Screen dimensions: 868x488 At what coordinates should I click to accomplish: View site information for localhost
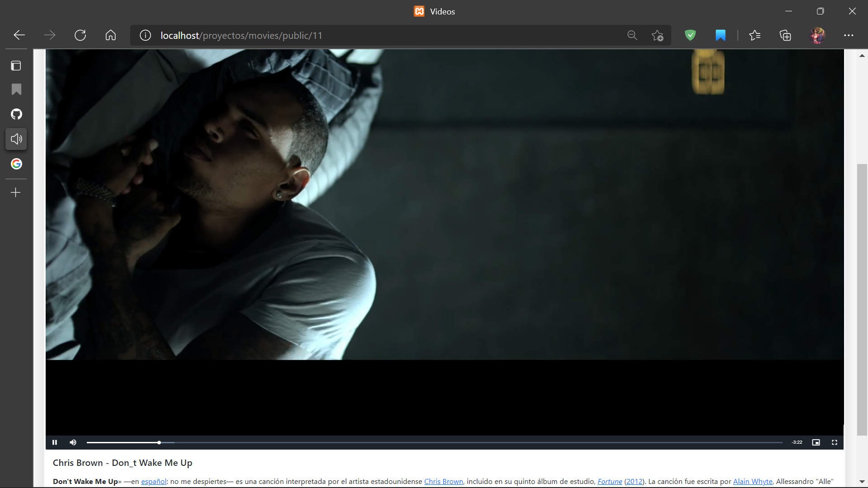point(145,35)
